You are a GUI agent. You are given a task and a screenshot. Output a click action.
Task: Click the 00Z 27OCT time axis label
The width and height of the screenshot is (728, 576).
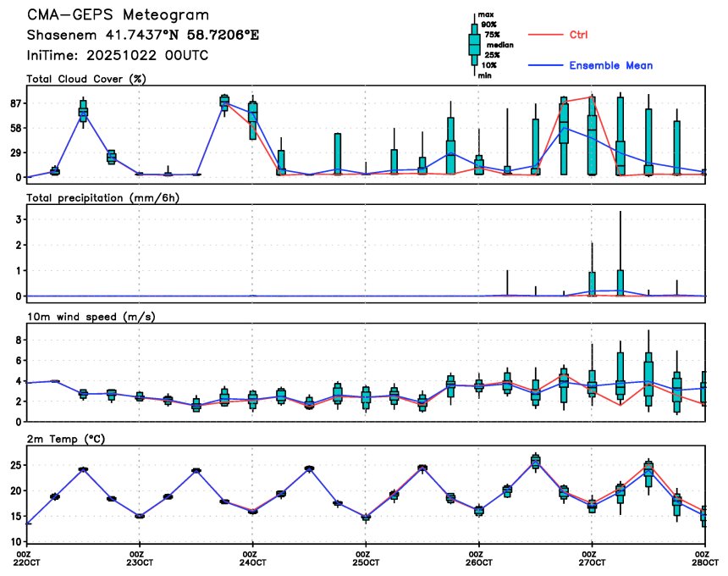pos(593,558)
